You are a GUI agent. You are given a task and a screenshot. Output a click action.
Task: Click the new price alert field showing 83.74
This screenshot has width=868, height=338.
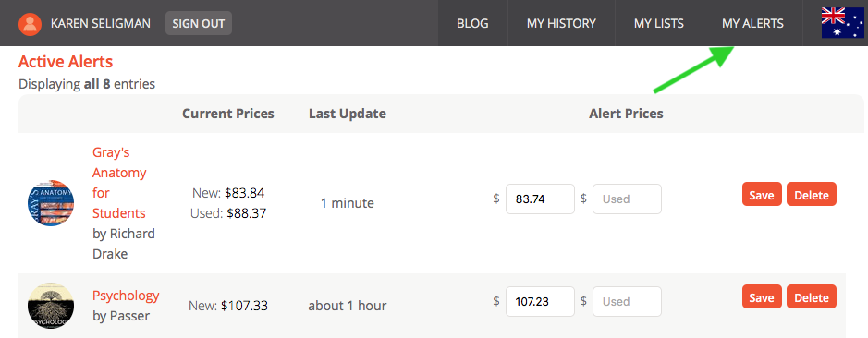point(540,199)
